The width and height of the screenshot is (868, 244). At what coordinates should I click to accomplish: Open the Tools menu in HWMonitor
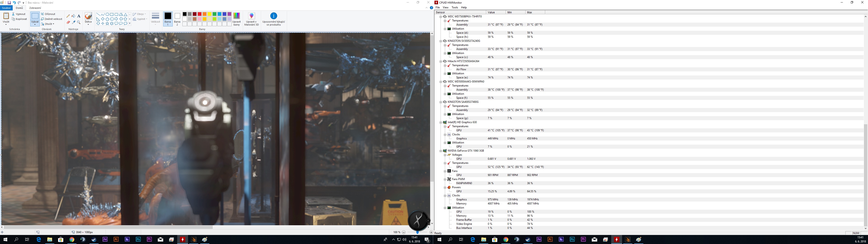pyautogui.click(x=455, y=7)
